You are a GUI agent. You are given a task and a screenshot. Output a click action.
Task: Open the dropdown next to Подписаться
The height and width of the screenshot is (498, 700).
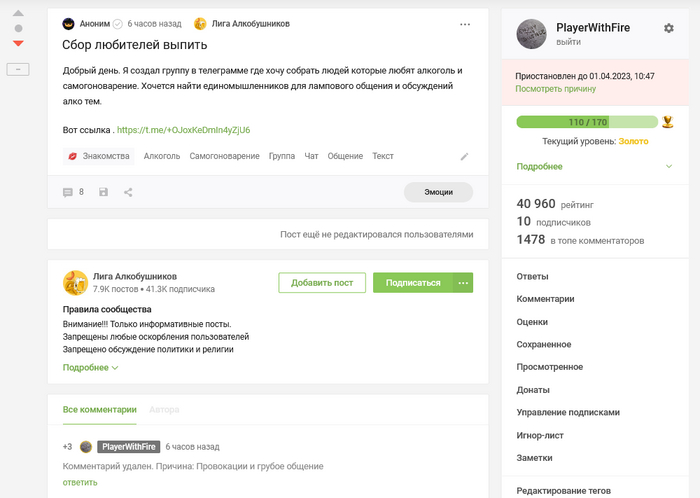(x=463, y=282)
